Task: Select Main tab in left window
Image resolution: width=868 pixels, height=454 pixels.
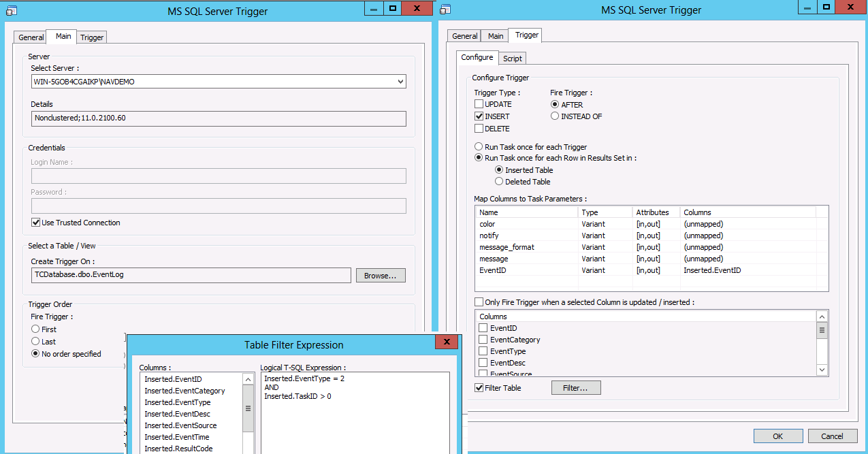Action: tap(63, 36)
